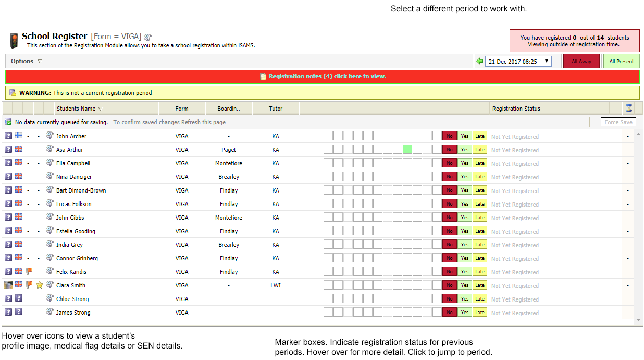The image size is (644, 360).
Task: Click the green back arrow beside the period selector
Action: 479,61
